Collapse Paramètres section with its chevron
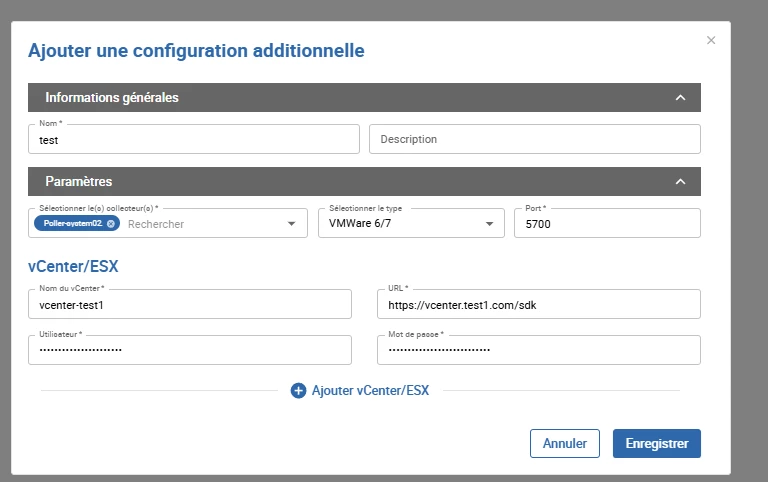 click(x=680, y=182)
